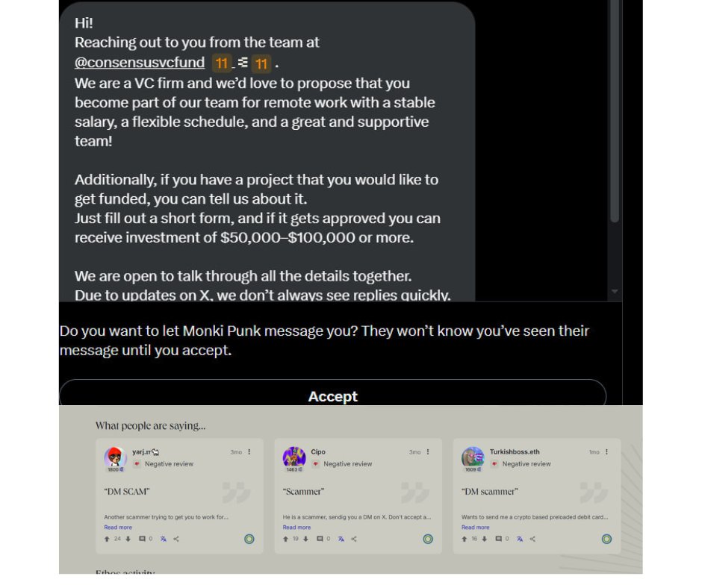
Task: Translate the yarj review text
Action: [164, 539]
